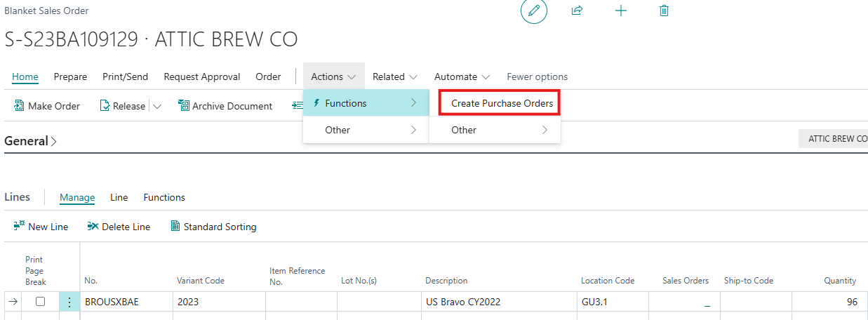Click the empty Item Reference No. cell in the BROUSXBAE row

click(x=301, y=302)
